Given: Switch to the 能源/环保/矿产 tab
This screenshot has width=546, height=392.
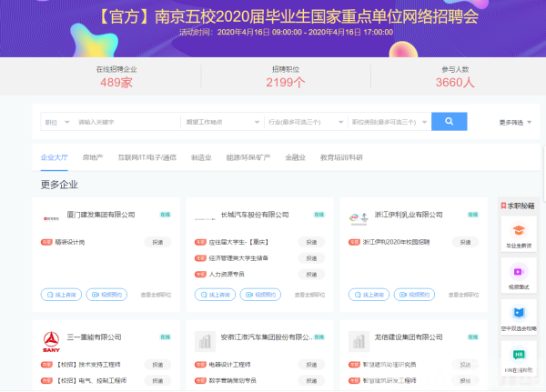Looking at the screenshot, I should [x=248, y=157].
